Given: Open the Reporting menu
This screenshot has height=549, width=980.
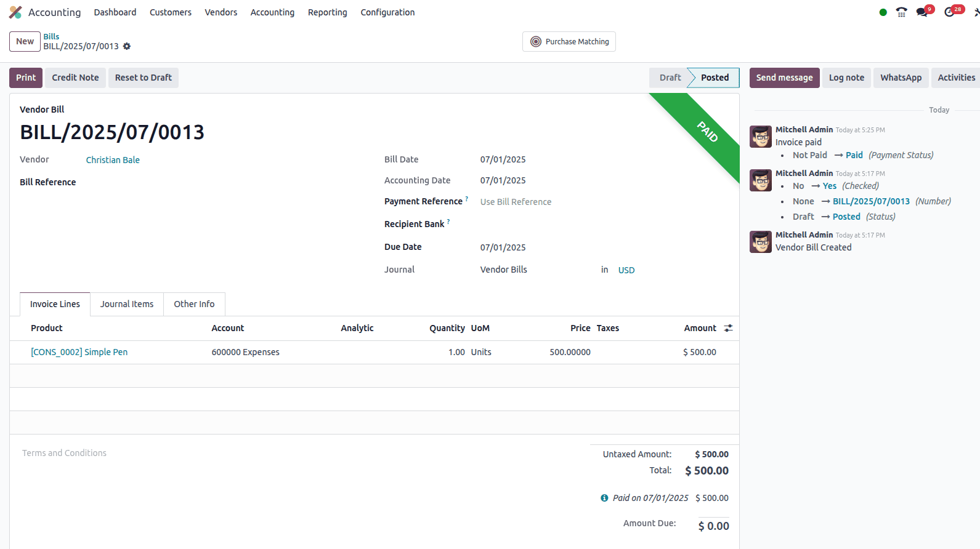Looking at the screenshot, I should tap(328, 12).
